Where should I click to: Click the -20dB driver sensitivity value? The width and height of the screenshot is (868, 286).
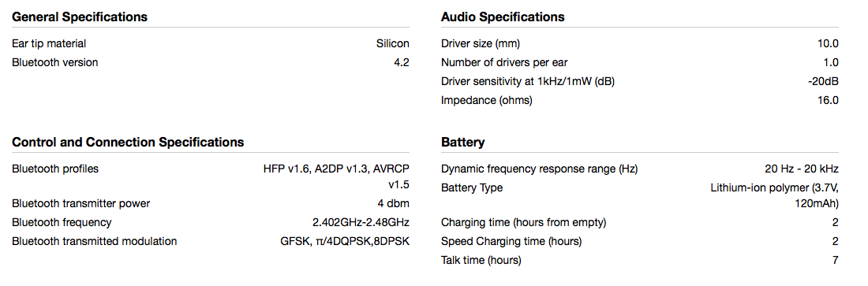(823, 81)
